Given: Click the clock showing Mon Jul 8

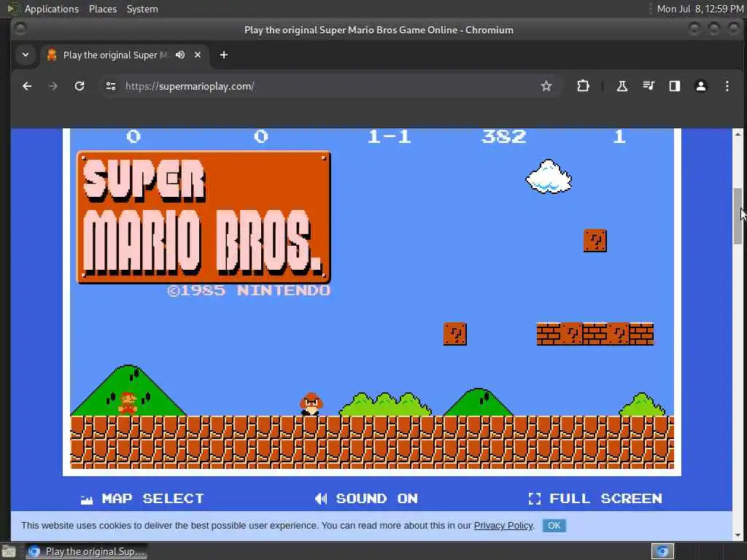Looking at the screenshot, I should point(700,9).
